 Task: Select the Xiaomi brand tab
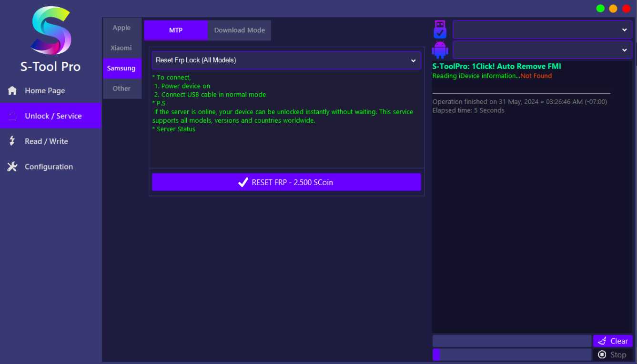[122, 48]
